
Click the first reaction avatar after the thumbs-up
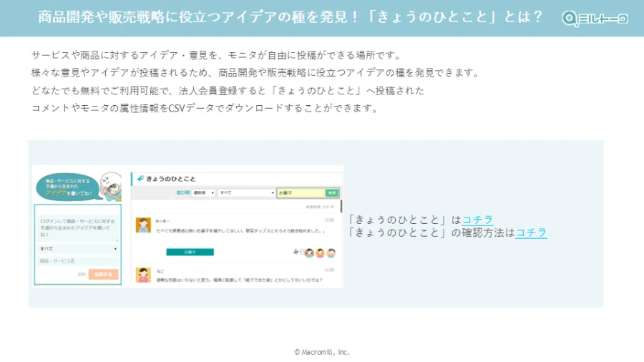point(308,253)
